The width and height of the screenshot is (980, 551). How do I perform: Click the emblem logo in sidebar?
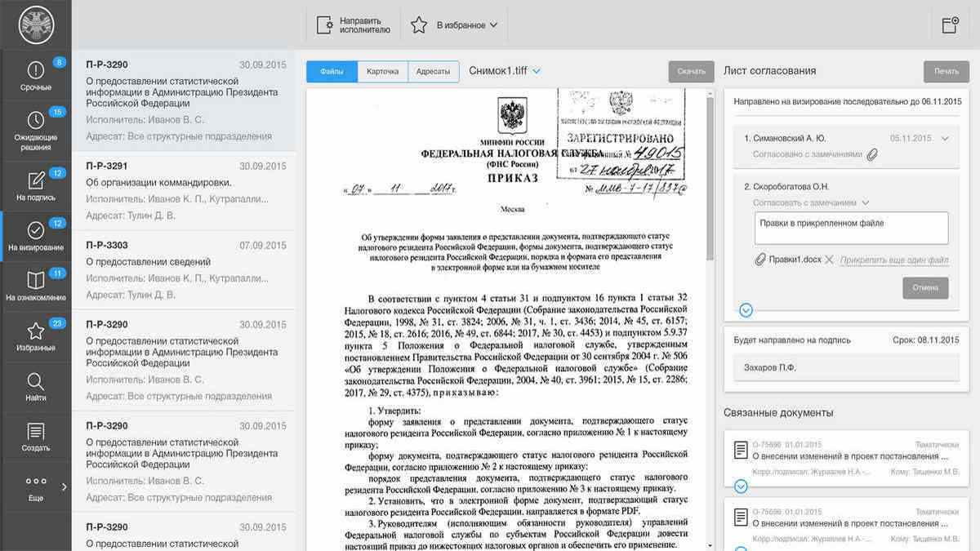tap(35, 24)
